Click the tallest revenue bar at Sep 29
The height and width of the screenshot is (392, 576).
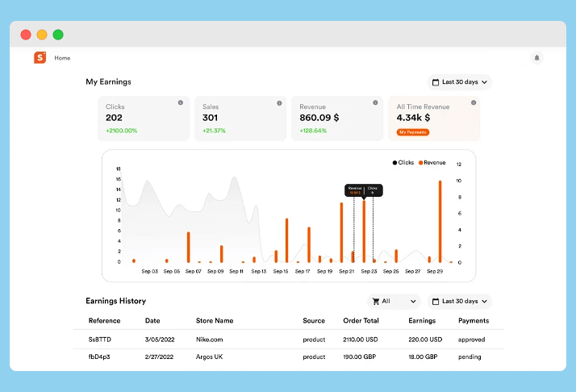coord(440,222)
